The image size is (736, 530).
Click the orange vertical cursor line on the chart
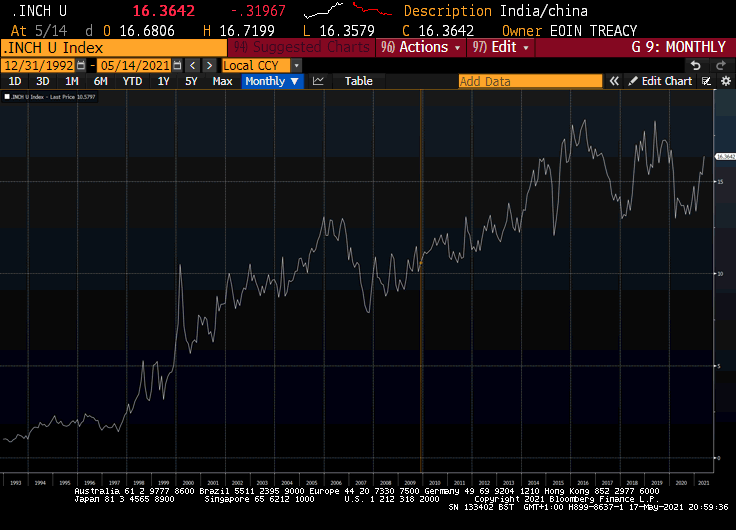(x=421, y=282)
